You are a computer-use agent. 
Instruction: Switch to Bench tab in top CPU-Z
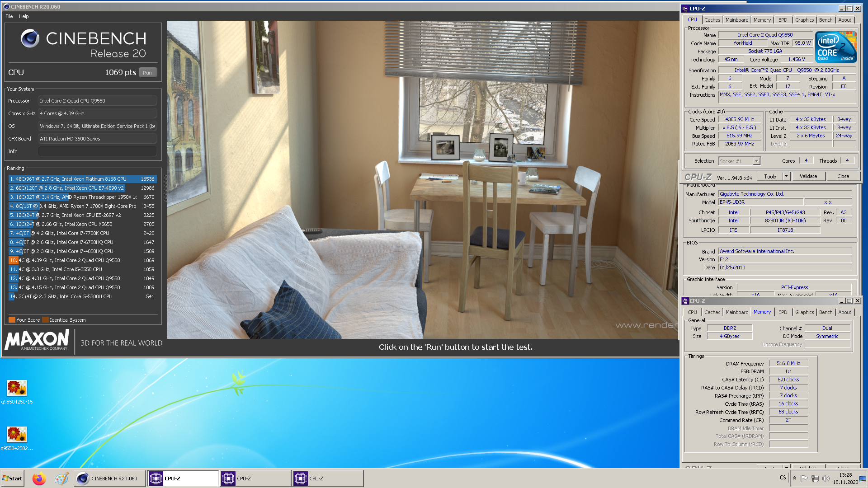pos(826,20)
